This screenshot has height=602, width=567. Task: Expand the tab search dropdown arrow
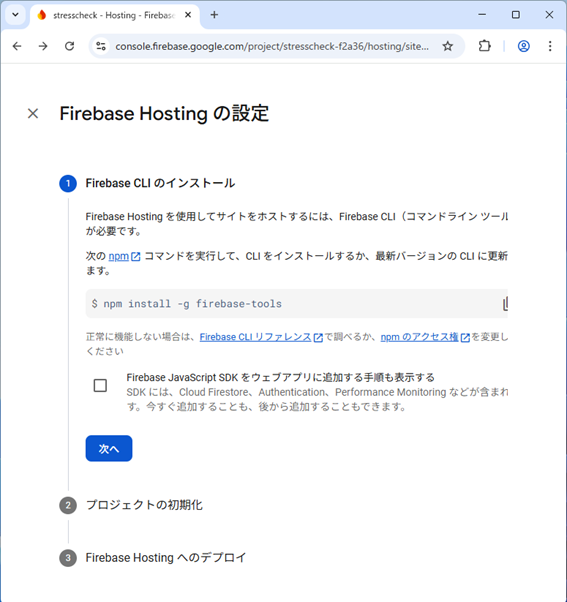[15, 15]
